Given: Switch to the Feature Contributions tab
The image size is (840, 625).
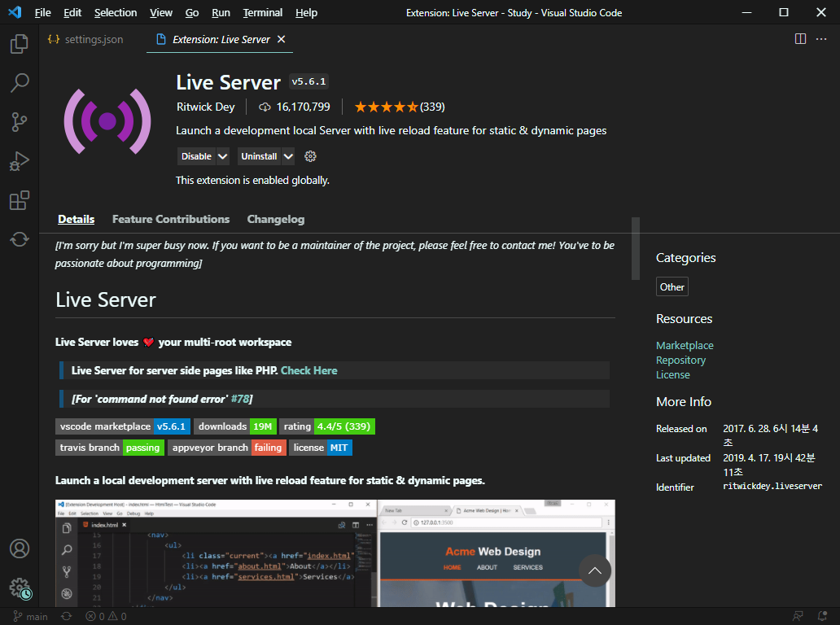Looking at the screenshot, I should [x=170, y=219].
